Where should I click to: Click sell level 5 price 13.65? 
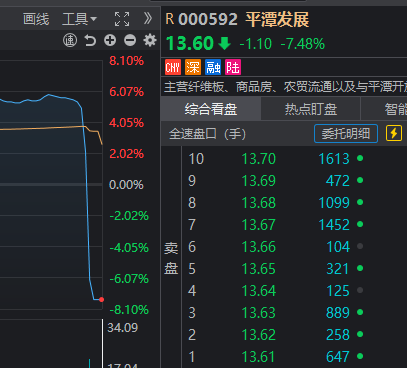click(x=259, y=269)
